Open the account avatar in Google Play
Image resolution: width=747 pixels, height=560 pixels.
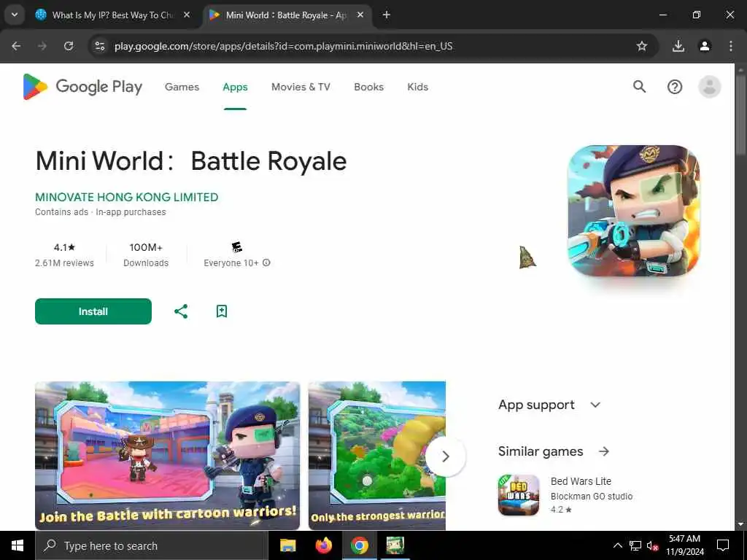click(709, 87)
